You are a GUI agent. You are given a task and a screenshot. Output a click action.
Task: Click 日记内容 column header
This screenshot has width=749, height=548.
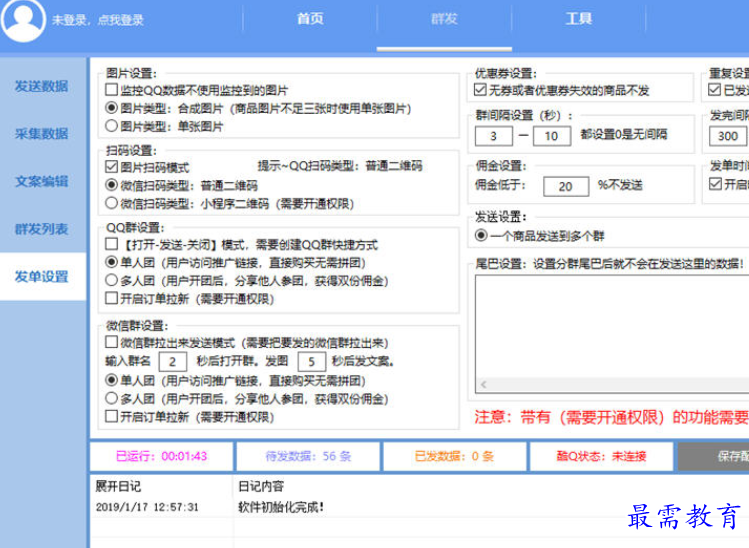tap(261, 486)
